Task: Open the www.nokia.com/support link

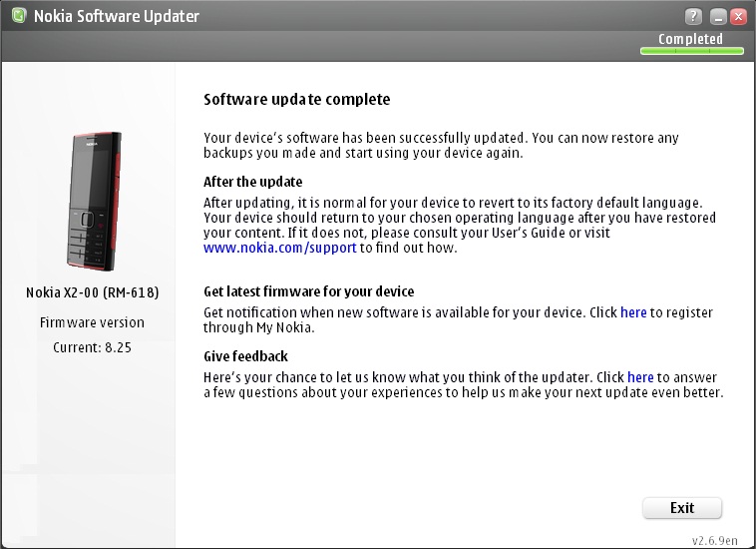Action: click(x=279, y=248)
